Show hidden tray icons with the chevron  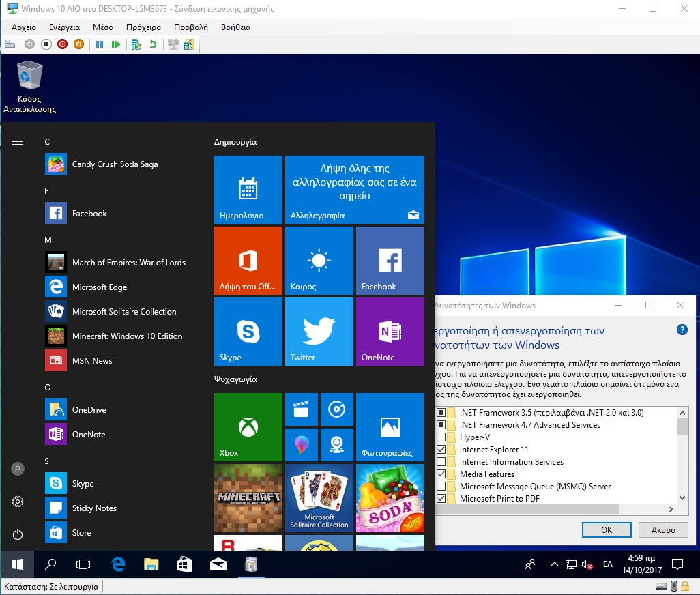click(x=555, y=564)
